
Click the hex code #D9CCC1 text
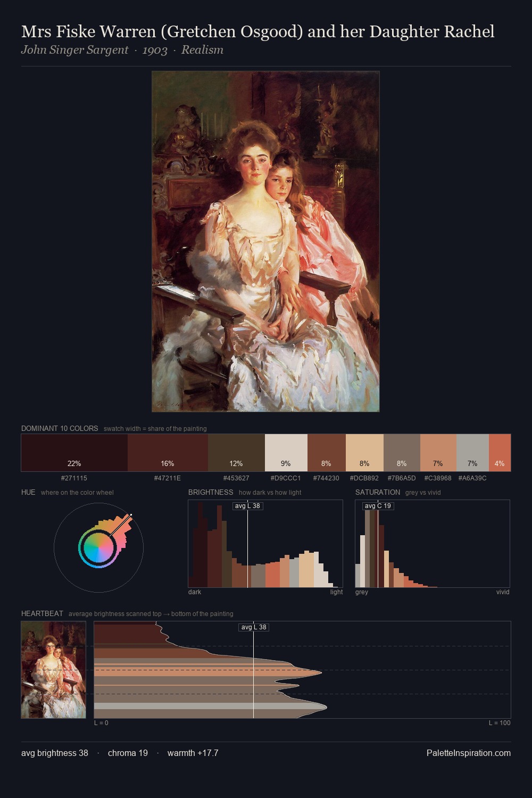pos(286,478)
